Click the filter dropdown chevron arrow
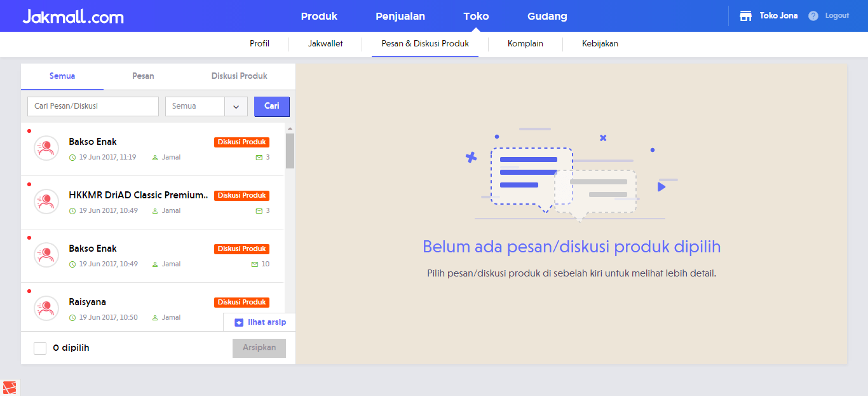Viewport: 868px width, 396px height. click(x=236, y=107)
